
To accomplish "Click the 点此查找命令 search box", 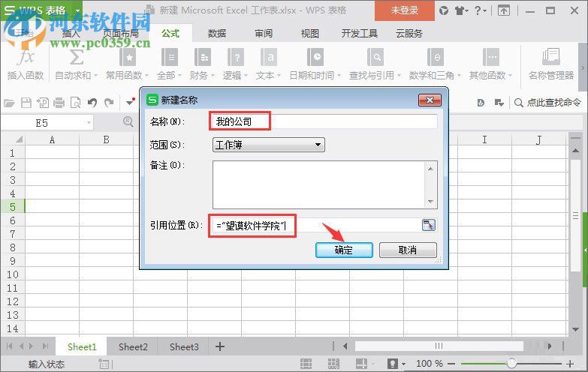I will (x=548, y=103).
